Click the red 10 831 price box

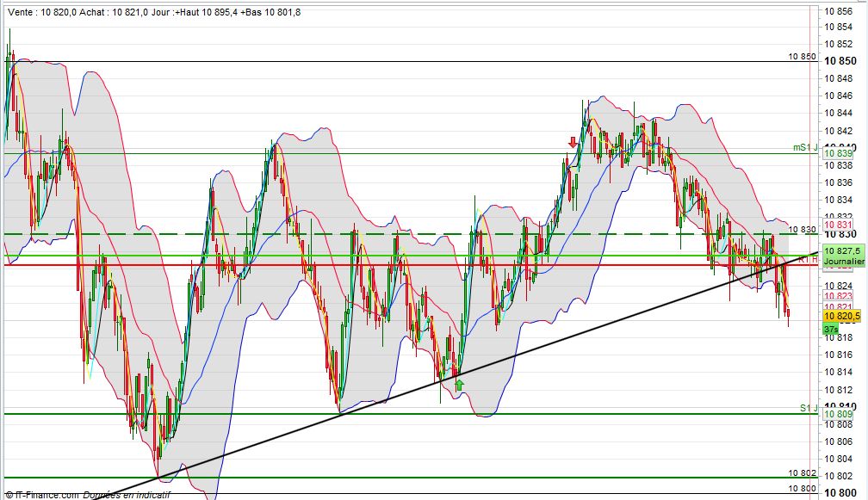point(838,225)
